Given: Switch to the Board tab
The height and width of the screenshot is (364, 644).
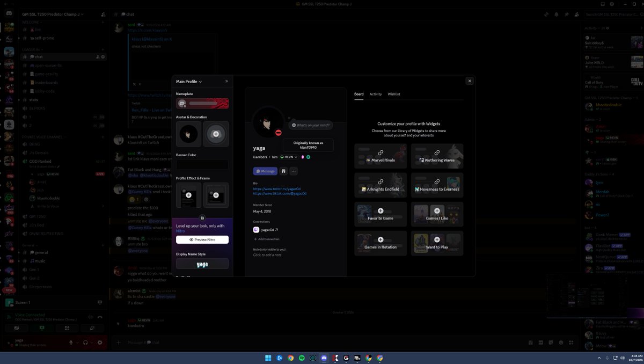Looking at the screenshot, I should (x=358, y=94).
